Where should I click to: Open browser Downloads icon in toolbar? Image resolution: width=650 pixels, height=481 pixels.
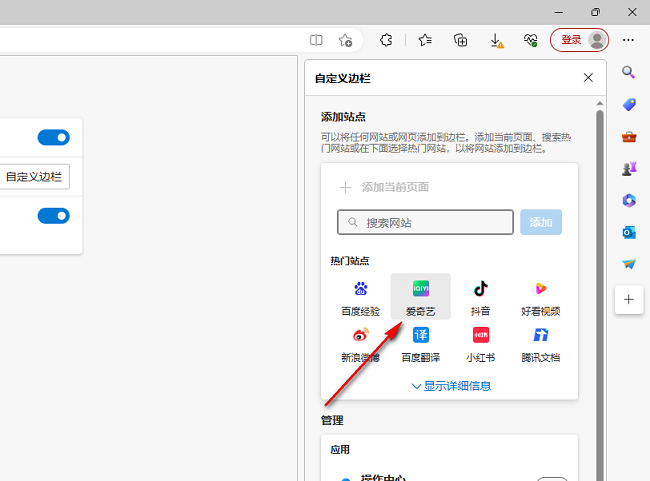coord(496,40)
